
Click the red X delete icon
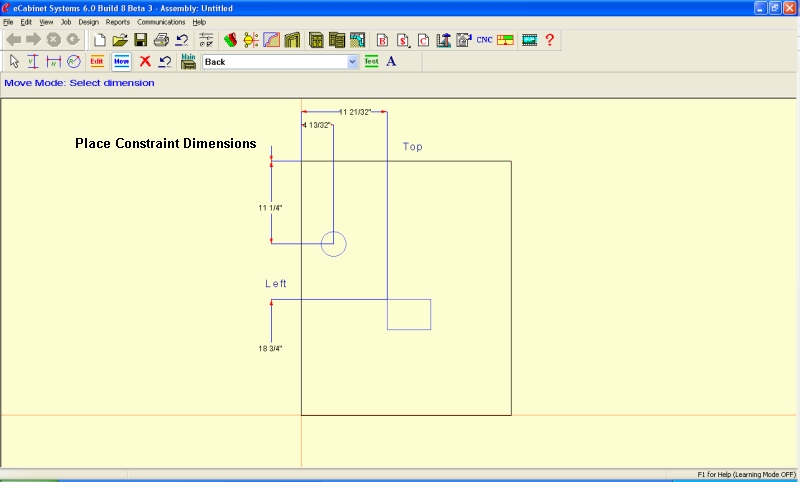(145, 62)
